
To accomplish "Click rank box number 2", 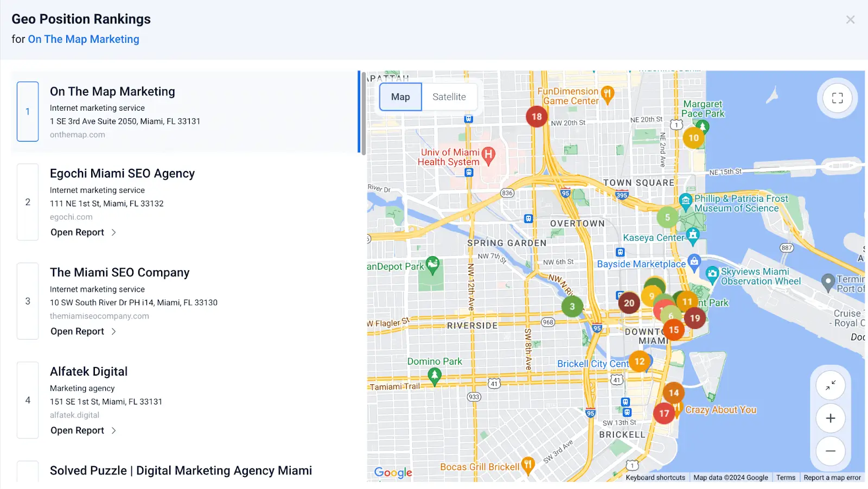I will [28, 202].
